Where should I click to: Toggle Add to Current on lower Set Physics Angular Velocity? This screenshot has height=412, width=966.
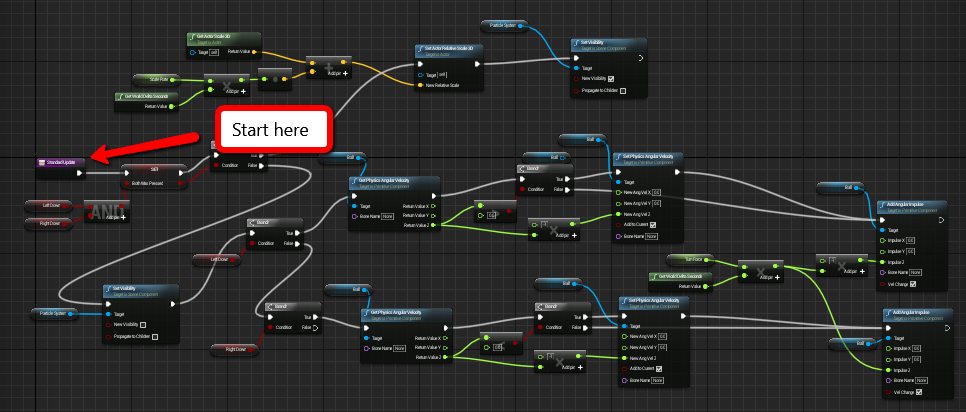click(659, 369)
